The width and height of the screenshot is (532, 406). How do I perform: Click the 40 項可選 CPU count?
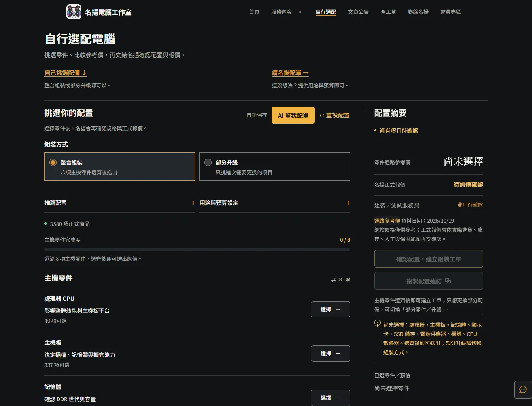click(x=55, y=321)
